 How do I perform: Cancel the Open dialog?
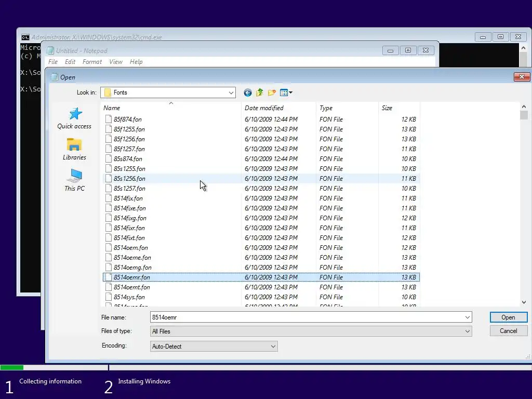(x=508, y=331)
